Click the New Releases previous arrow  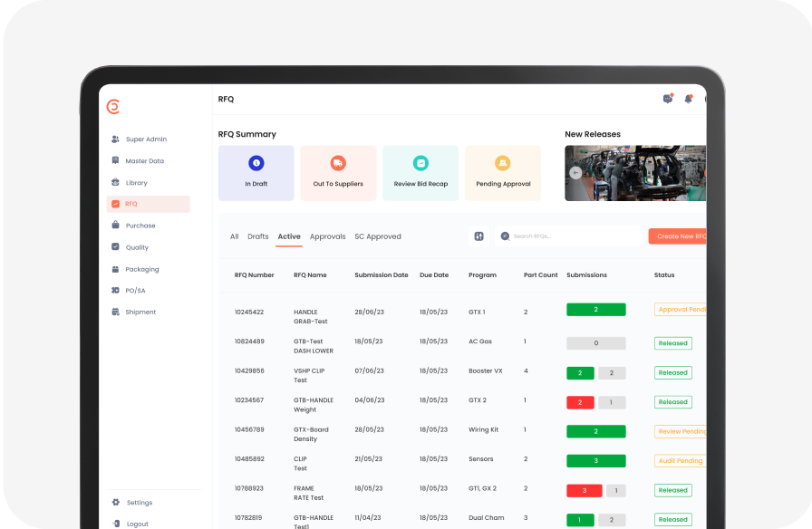pos(575,173)
